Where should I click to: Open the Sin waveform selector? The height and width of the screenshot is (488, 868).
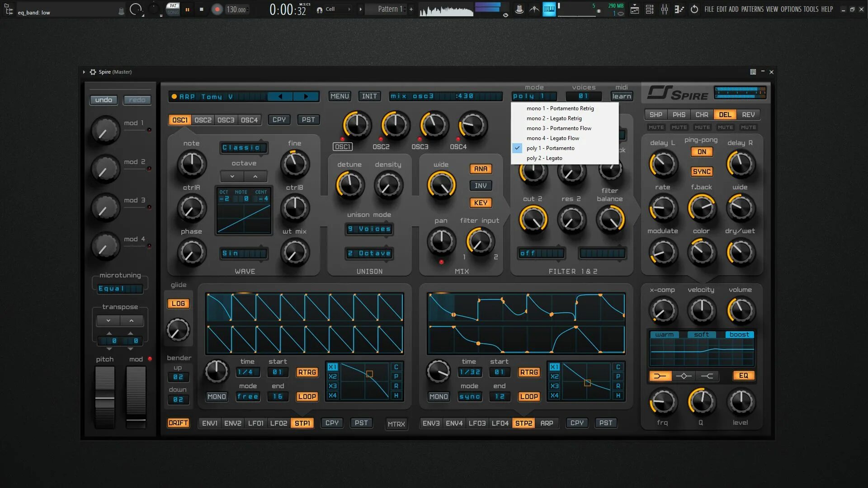click(244, 253)
